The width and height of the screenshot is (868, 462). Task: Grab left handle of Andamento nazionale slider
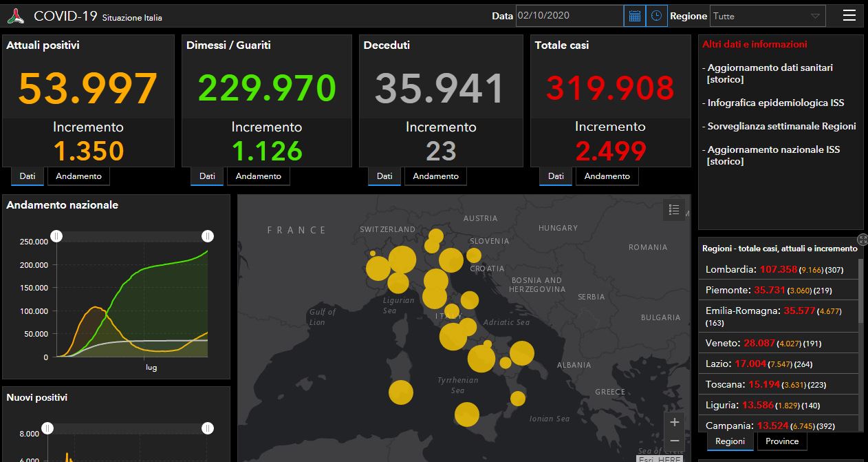coord(57,236)
